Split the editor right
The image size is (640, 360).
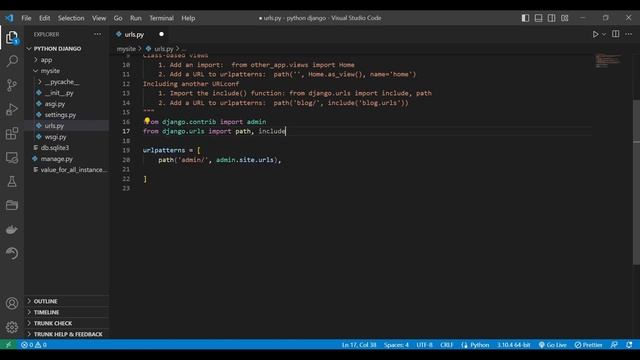pos(616,34)
